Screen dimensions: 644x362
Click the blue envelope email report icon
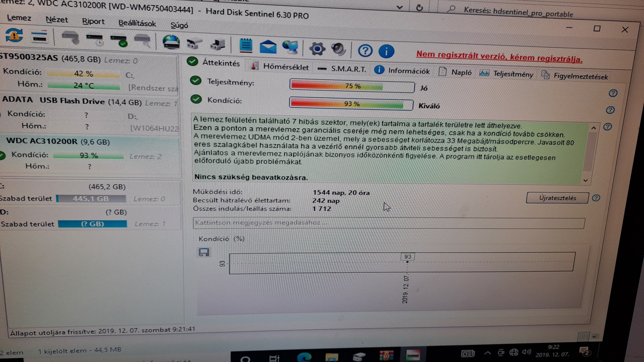pyautogui.click(x=268, y=47)
